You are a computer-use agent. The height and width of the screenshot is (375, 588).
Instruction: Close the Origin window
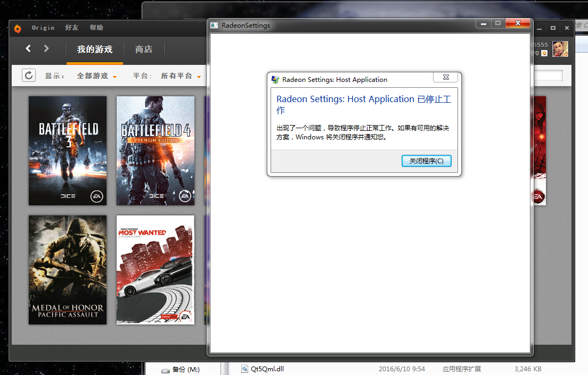567,28
